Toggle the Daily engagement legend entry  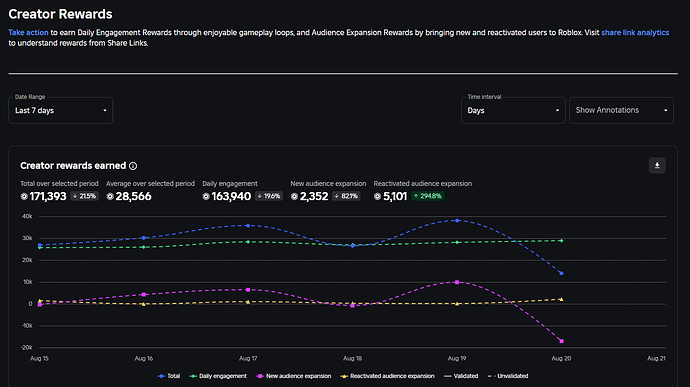(x=218, y=376)
